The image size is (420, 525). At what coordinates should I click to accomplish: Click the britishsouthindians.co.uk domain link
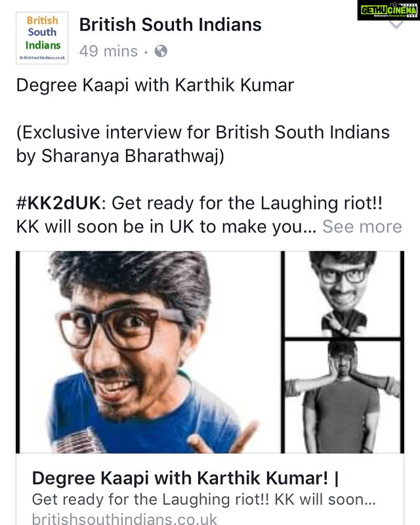125,518
